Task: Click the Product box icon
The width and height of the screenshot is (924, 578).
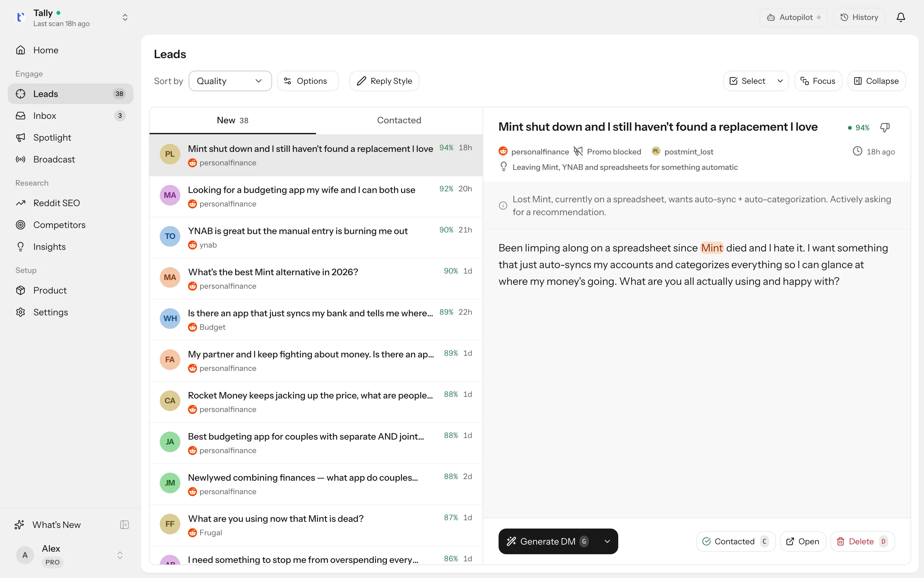Action: tap(21, 290)
